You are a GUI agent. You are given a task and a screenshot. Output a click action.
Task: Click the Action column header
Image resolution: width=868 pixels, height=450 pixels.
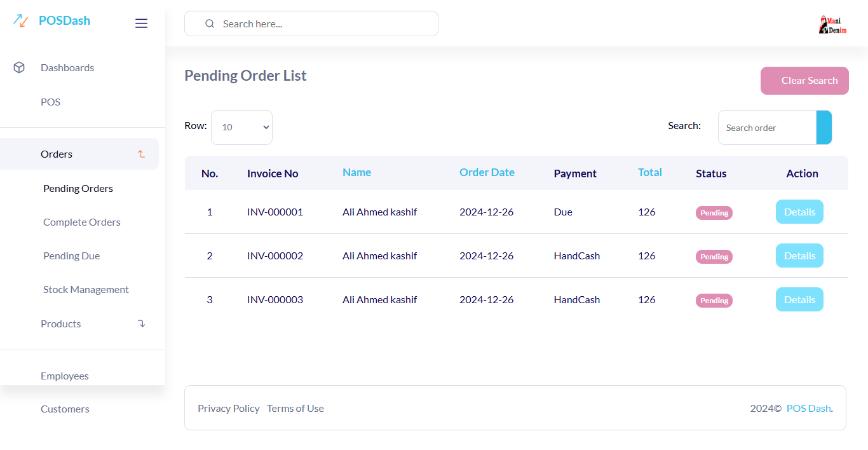802,174
